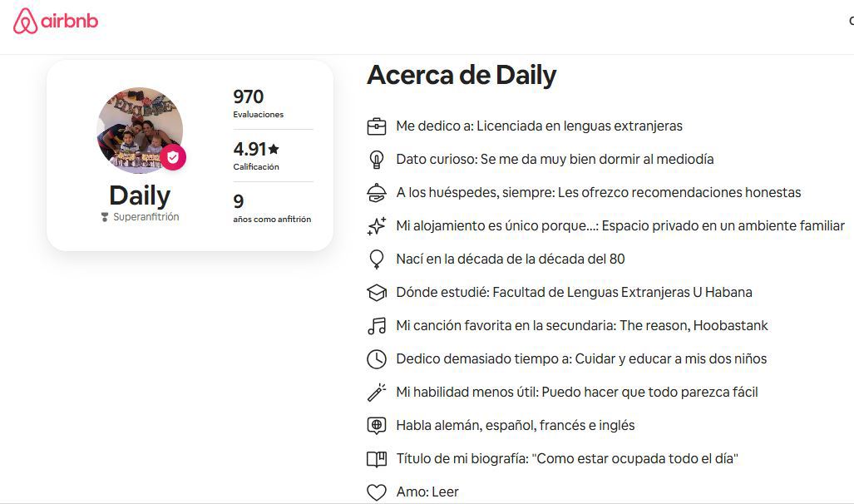Click the briefcase icon next to Me dedico a
Image resolution: width=854 pixels, height=504 pixels.
tap(377, 126)
